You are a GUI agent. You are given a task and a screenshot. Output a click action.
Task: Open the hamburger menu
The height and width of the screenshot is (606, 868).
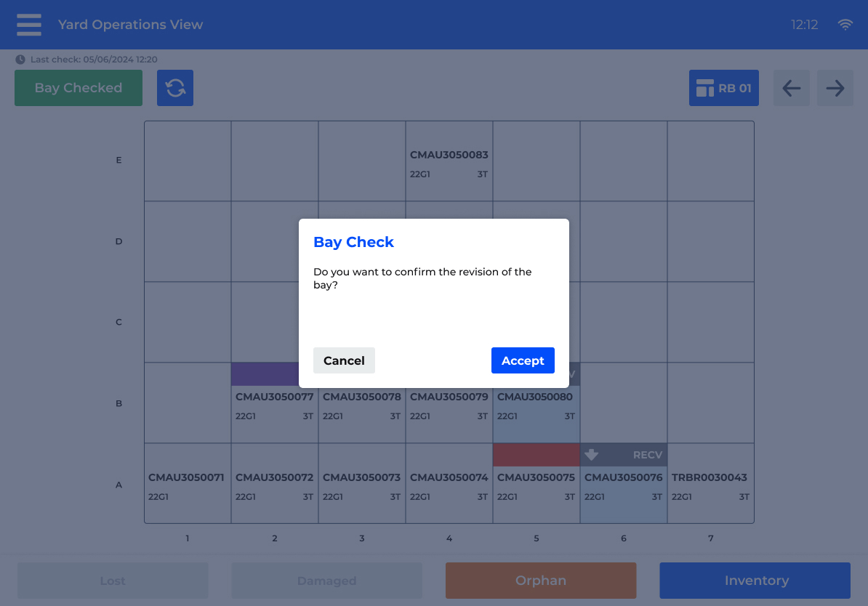click(29, 25)
